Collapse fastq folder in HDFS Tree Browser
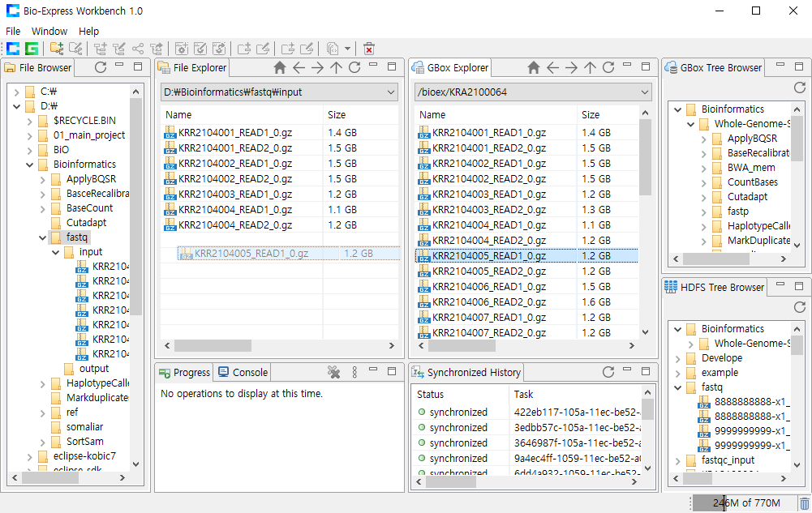The height and width of the screenshot is (513, 812). click(x=677, y=387)
